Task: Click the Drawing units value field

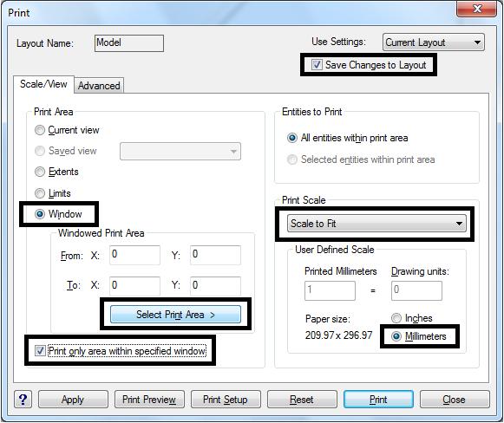Action: click(x=416, y=290)
